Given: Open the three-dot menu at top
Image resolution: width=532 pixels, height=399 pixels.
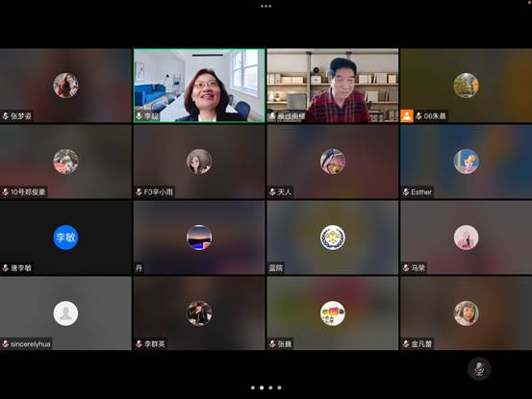Looking at the screenshot, I should coord(266,6).
